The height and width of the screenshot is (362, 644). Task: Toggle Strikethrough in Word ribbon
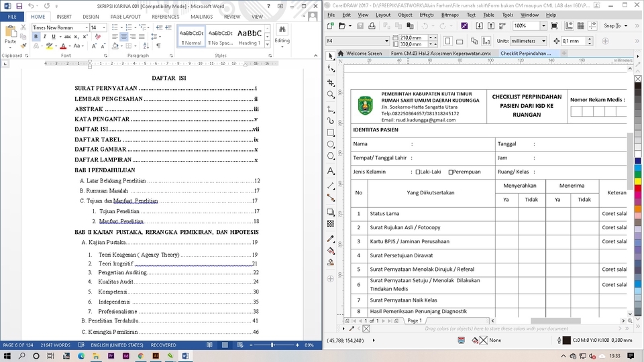pos(68,36)
